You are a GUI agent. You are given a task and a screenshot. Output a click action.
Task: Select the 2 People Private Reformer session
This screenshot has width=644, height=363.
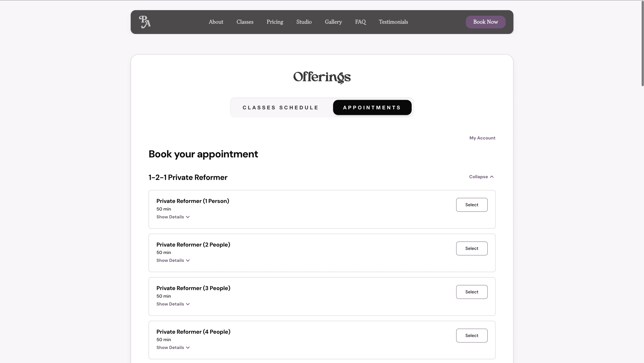coord(471,248)
